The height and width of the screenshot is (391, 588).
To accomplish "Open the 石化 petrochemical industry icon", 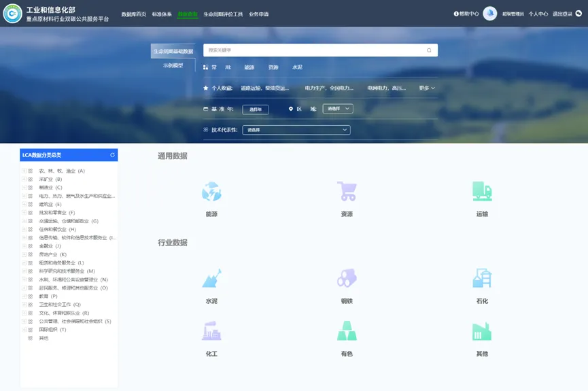I will [x=482, y=278].
